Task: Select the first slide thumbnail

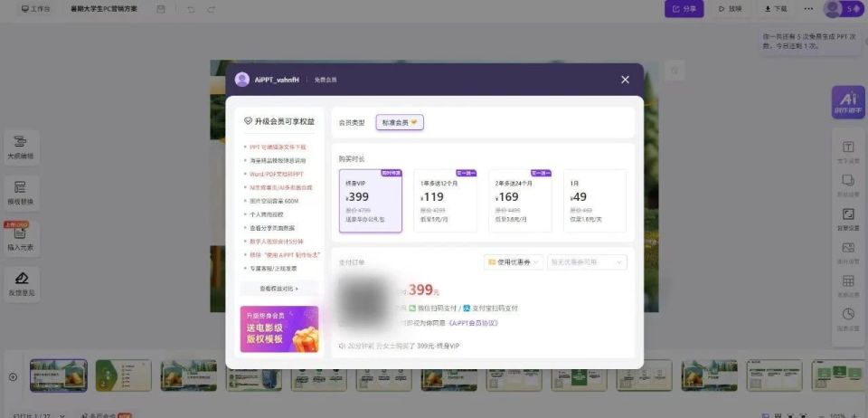Action: tap(58, 375)
